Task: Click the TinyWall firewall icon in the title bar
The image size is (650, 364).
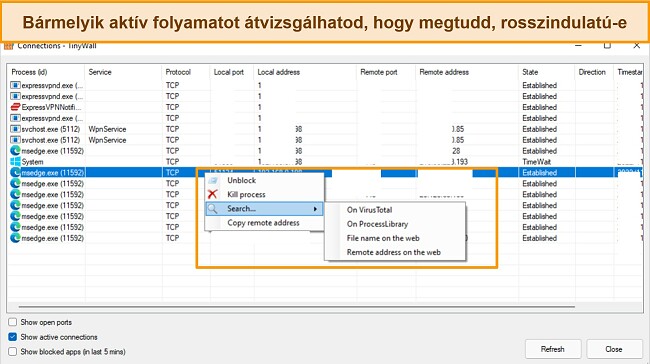Action: [9, 46]
